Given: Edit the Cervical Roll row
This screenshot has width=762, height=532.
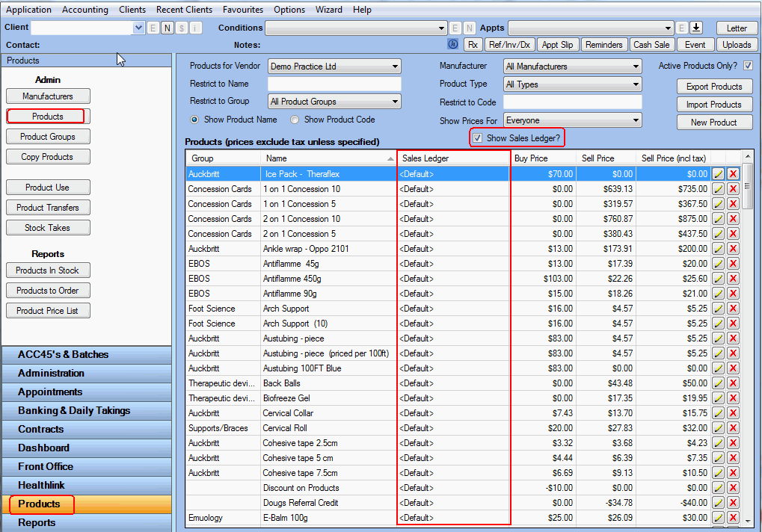Looking at the screenshot, I should click(719, 428).
